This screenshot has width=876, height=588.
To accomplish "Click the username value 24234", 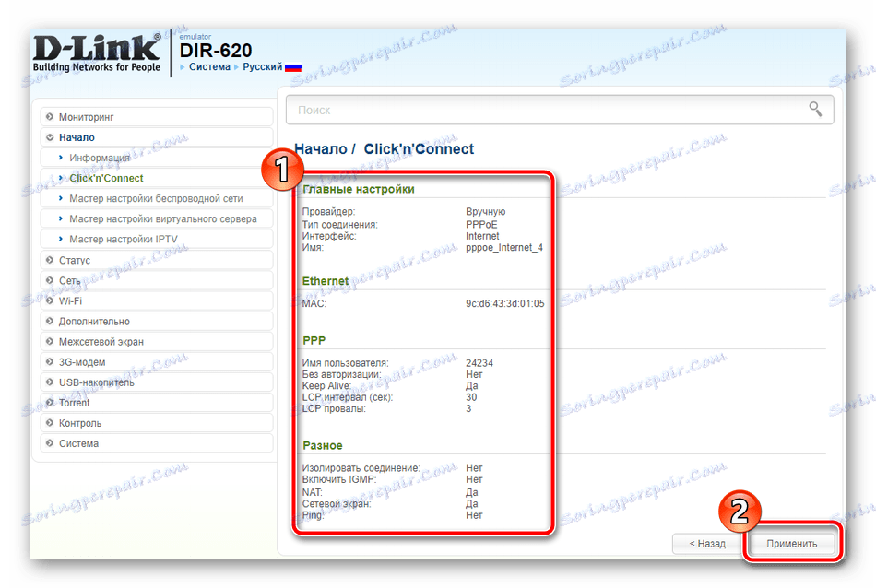I will pyautogui.click(x=479, y=363).
